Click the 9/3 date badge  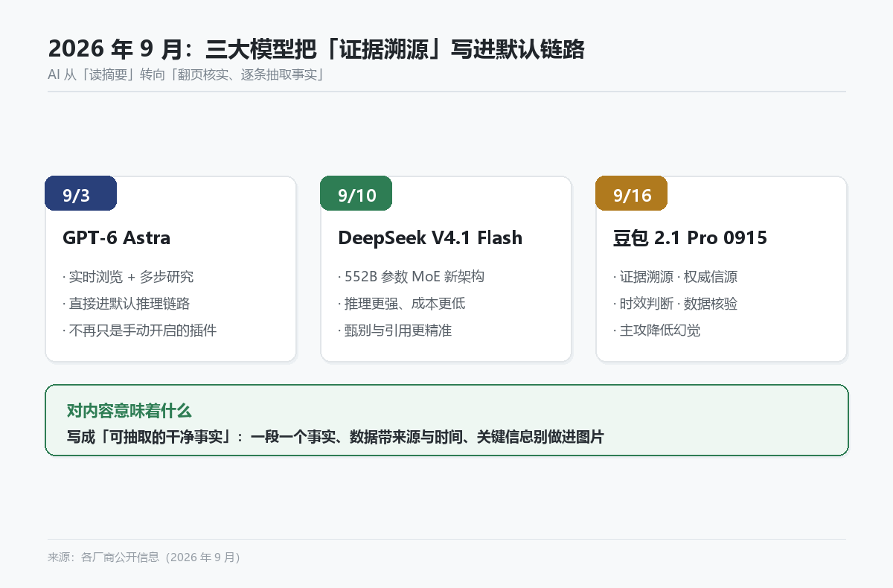click(x=81, y=194)
